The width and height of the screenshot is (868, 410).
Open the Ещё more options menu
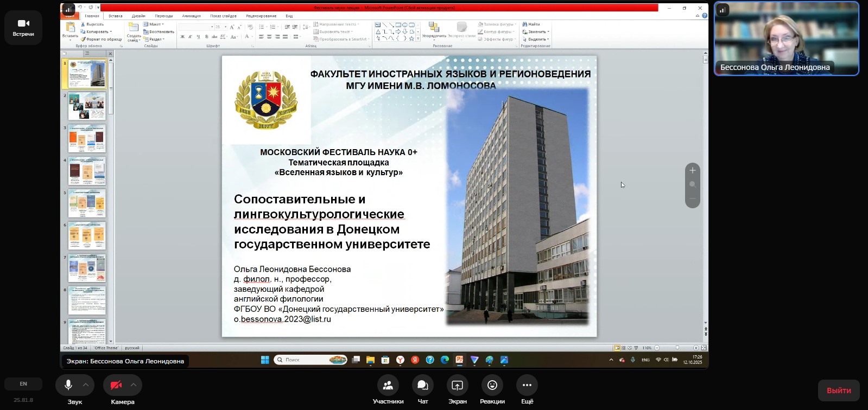pos(527,386)
